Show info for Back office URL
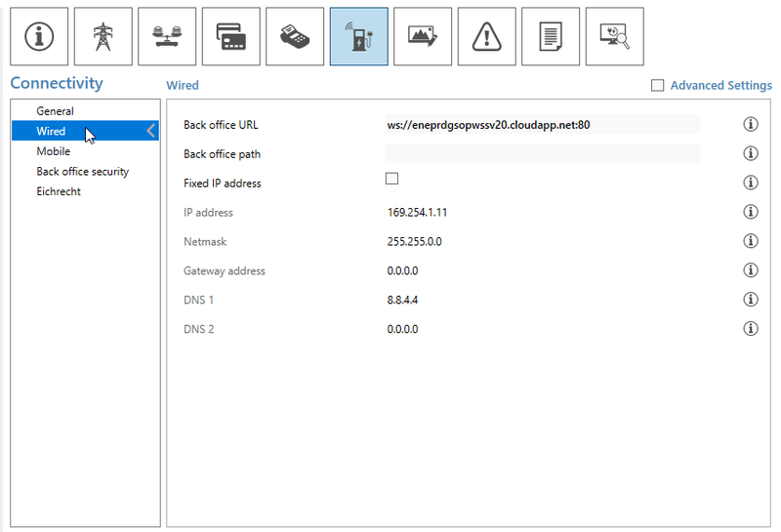The image size is (781, 532). tap(751, 124)
